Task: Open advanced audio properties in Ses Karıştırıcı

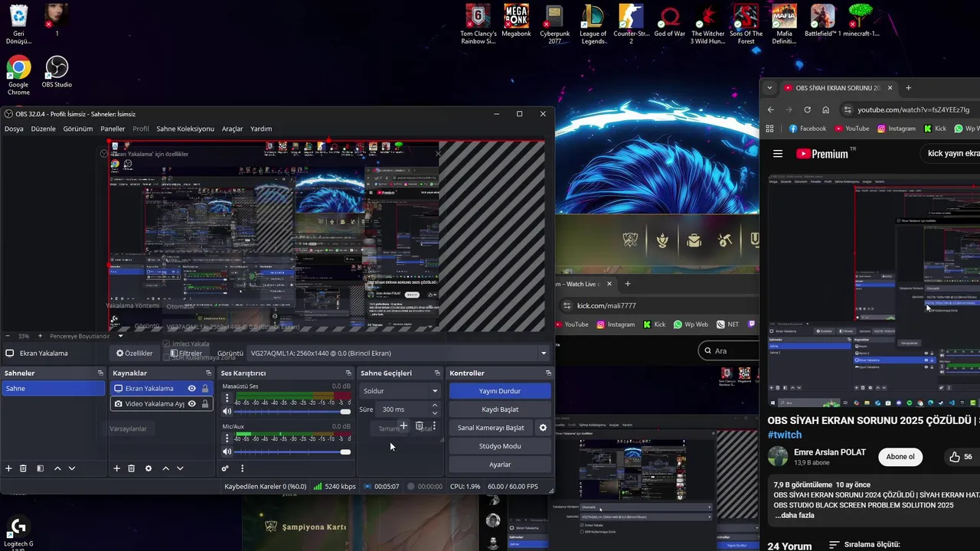Action: click(x=225, y=468)
